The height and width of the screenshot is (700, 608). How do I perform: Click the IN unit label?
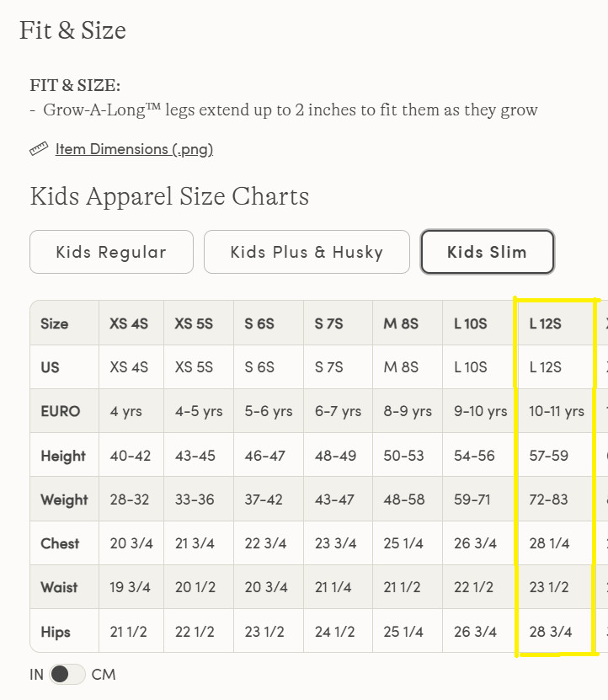[x=36, y=674]
